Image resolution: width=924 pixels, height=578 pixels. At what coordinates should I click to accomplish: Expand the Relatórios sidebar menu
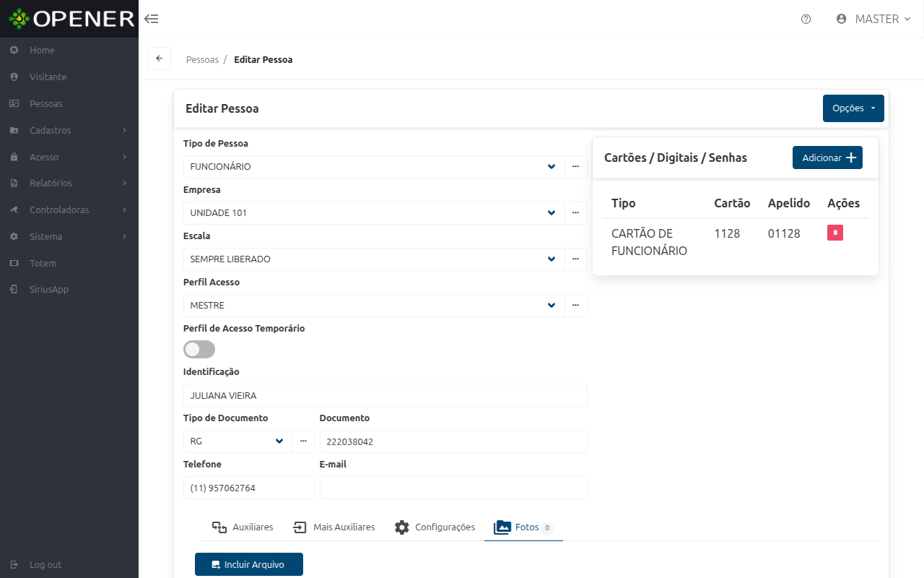pos(69,184)
